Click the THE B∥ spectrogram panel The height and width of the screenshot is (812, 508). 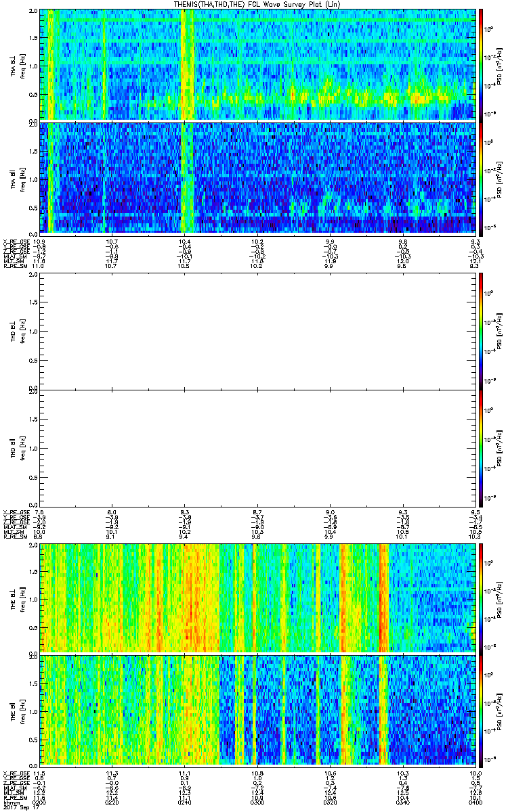tap(258, 710)
